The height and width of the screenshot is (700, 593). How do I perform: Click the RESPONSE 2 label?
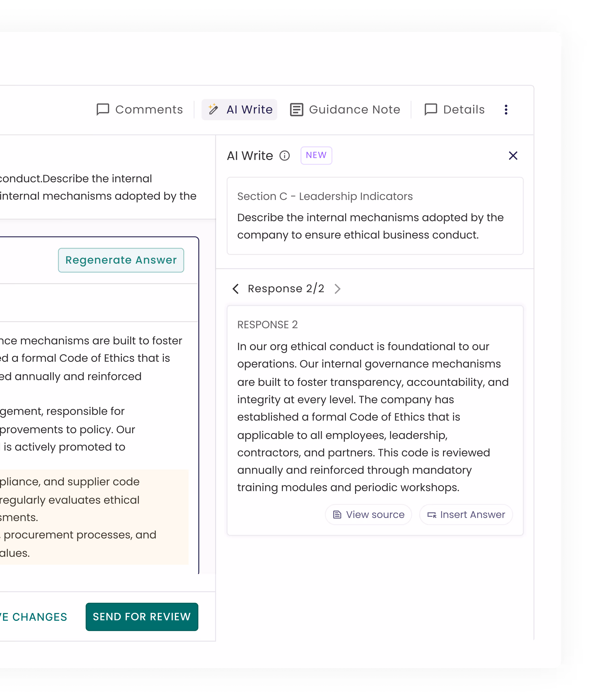pyautogui.click(x=268, y=324)
